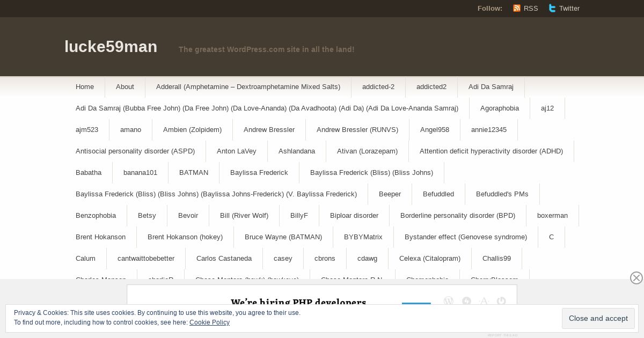Open Bystander effect (Genovese syndrome) page

tap(466, 237)
